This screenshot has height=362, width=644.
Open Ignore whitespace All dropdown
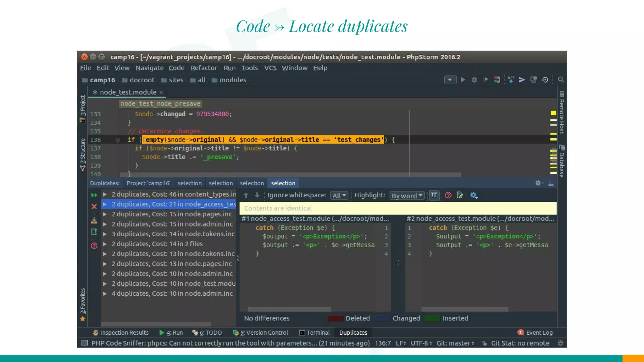[339, 195]
